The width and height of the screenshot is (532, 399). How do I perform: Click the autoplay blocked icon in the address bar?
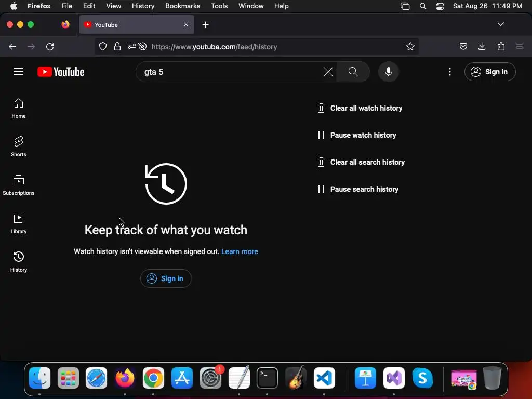143,46
